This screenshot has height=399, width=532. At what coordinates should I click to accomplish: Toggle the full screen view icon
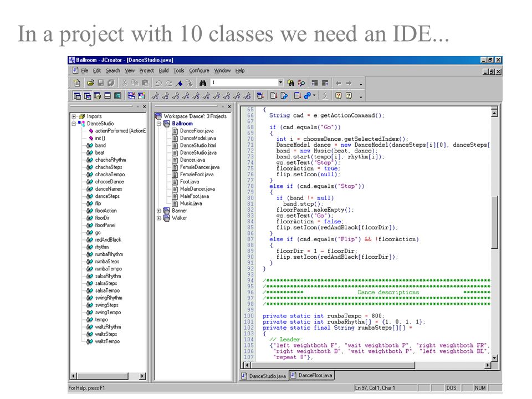coord(117,96)
